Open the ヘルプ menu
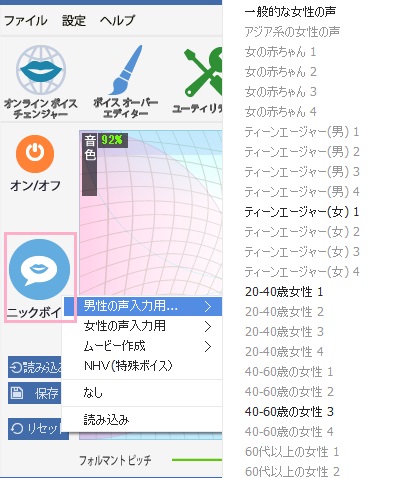 click(117, 20)
